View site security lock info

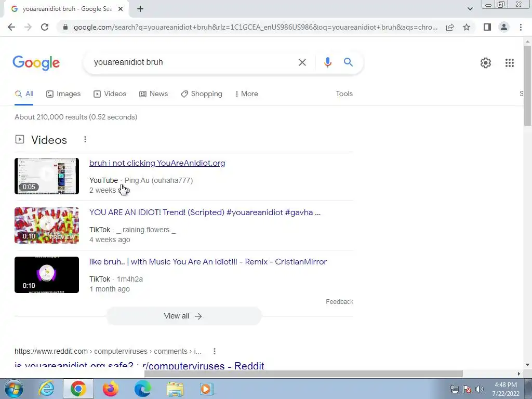(66, 27)
